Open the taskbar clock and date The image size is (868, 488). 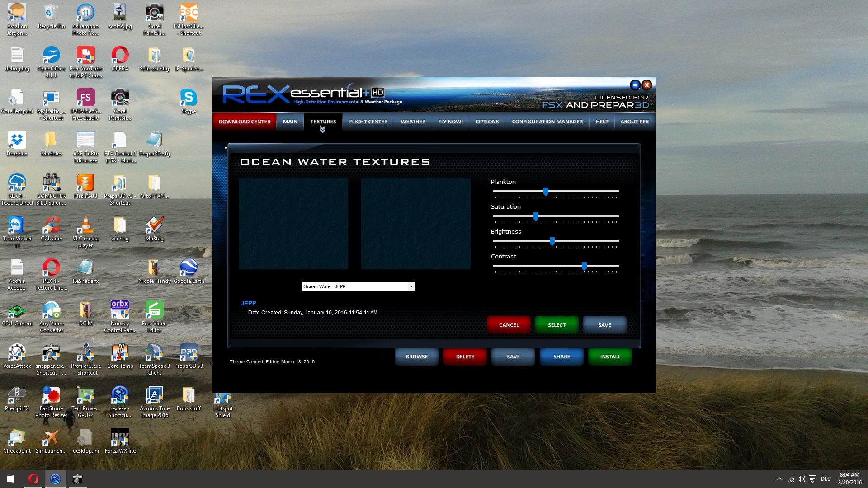[849, 479]
